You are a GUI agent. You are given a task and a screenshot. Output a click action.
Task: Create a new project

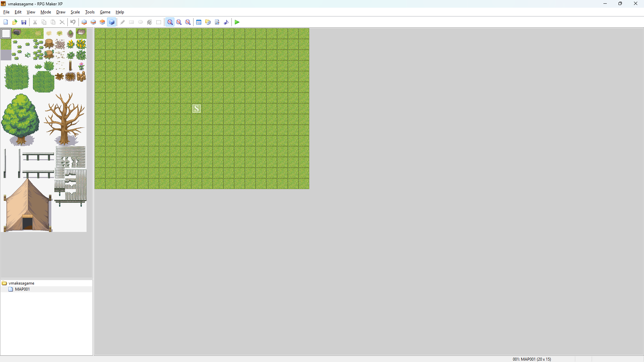point(6,22)
